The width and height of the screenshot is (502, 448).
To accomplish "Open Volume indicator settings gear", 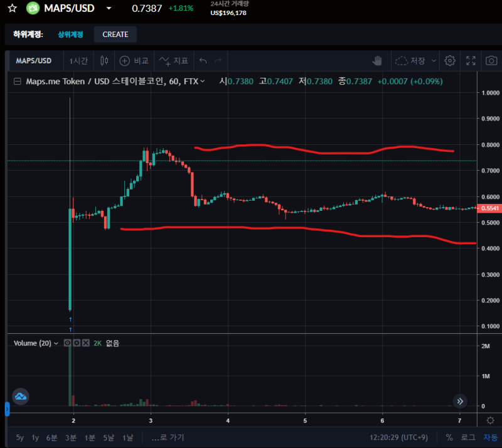I will 77,343.
